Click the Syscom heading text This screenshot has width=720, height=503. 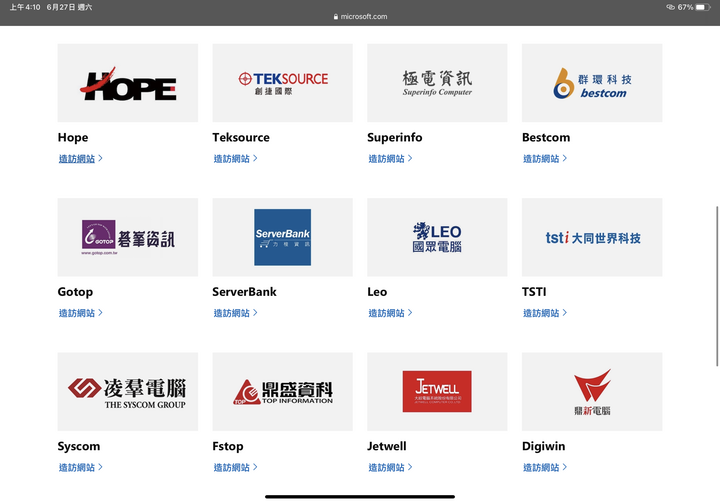click(x=79, y=446)
